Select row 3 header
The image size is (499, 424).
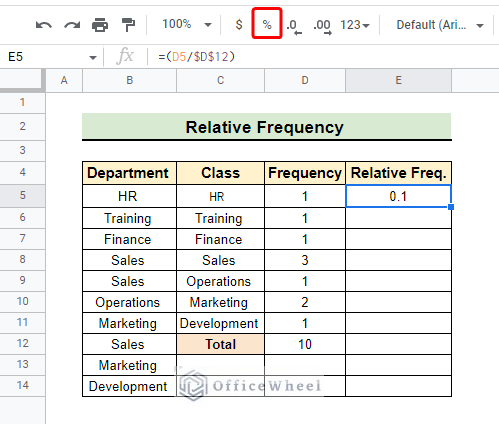[22, 150]
